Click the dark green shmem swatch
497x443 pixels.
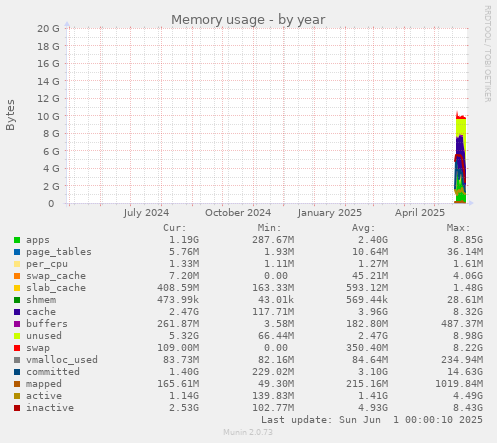[x=17, y=300]
